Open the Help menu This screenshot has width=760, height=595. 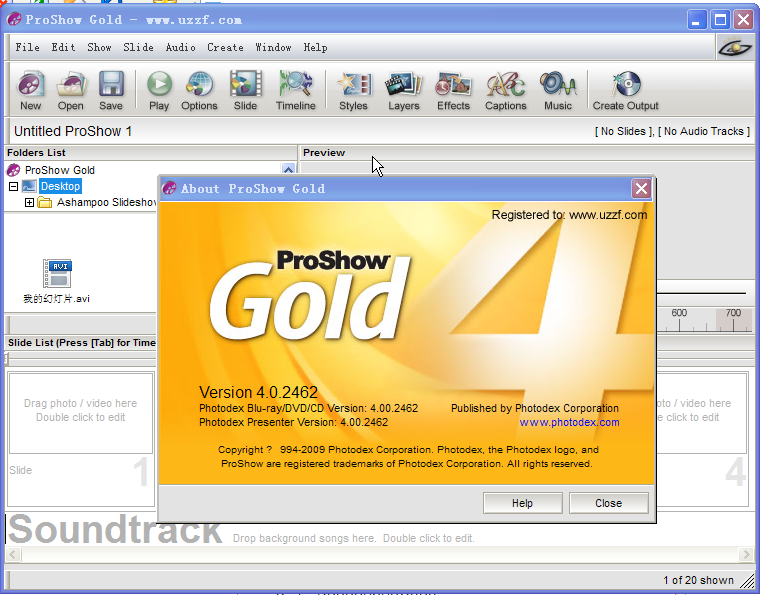[x=316, y=47]
